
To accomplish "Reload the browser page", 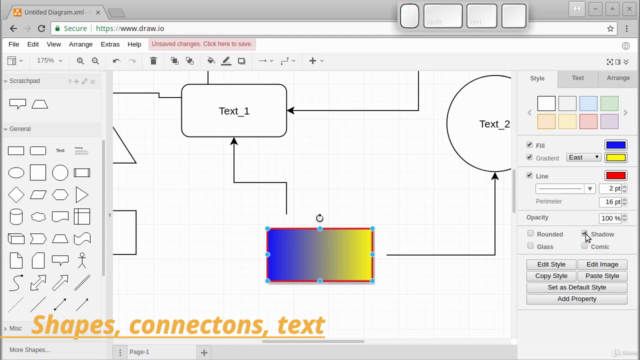I will coord(41,29).
